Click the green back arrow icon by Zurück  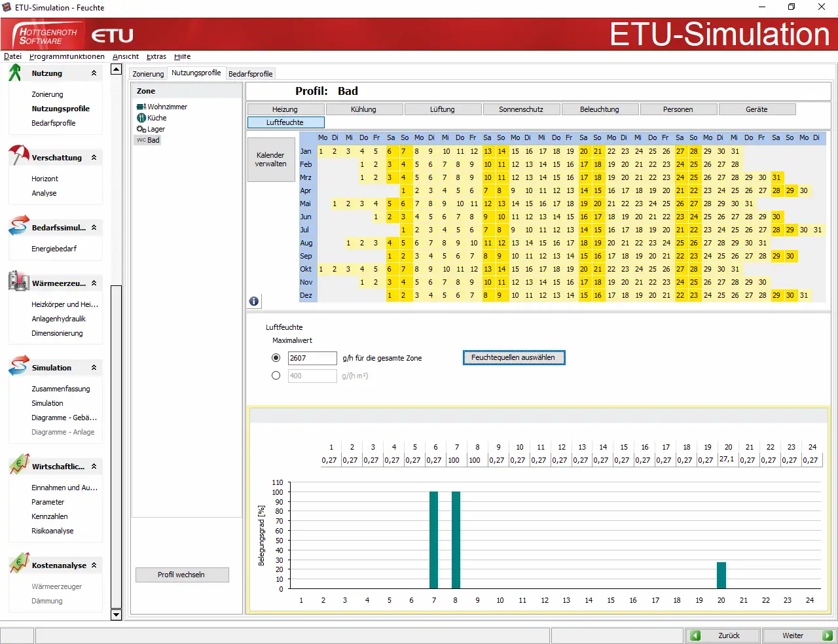click(x=696, y=635)
